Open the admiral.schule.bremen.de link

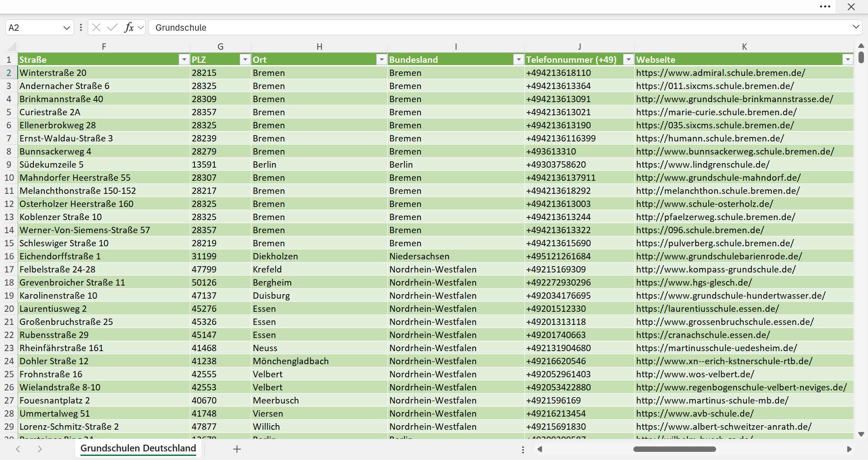click(721, 73)
